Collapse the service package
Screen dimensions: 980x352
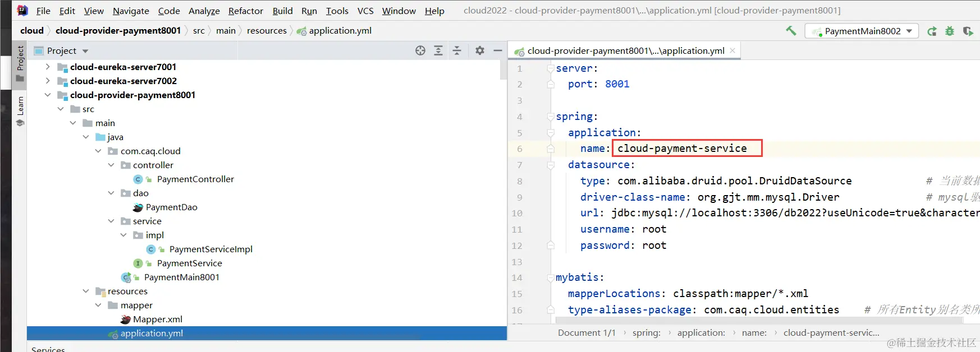pyautogui.click(x=111, y=221)
